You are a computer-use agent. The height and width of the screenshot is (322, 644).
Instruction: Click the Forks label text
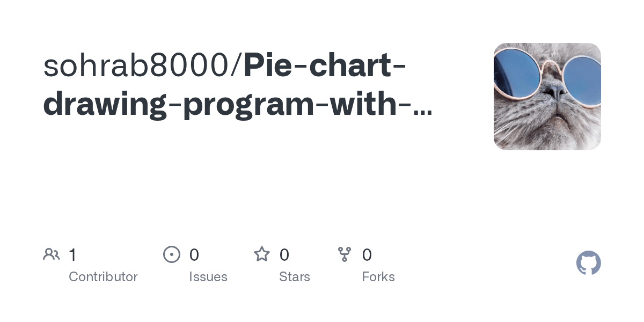[x=378, y=277]
